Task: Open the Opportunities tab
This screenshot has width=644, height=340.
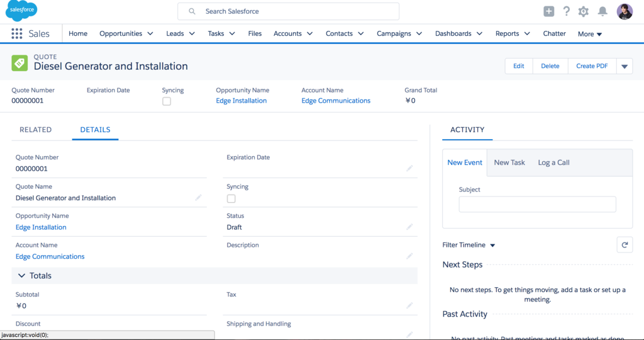Action: click(121, 34)
